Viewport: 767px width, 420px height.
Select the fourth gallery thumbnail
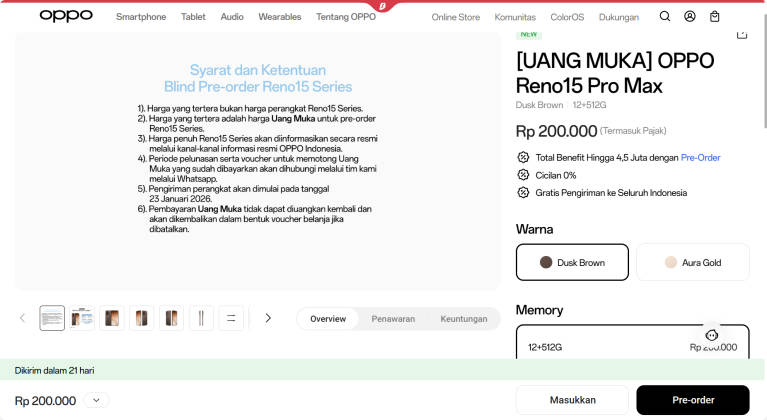tap(141, 318)
